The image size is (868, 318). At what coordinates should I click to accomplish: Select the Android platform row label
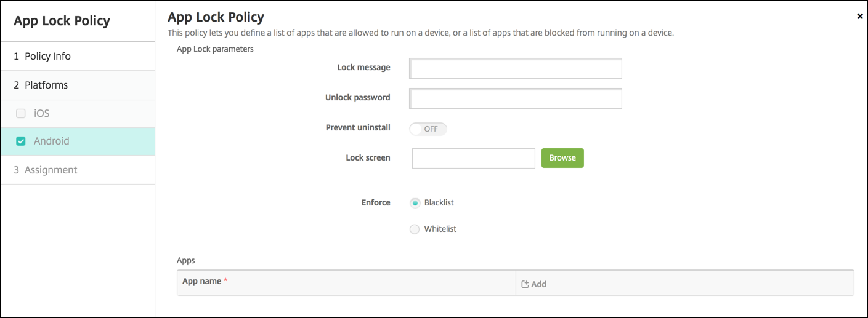pos(52,141)
